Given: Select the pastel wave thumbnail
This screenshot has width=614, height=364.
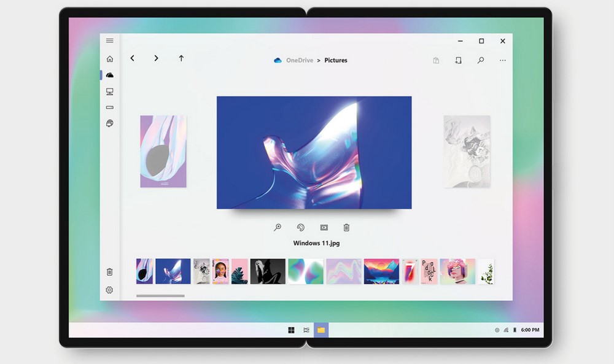Looking at the screenshot, I should pyautogui.click(x=344, y=271).
